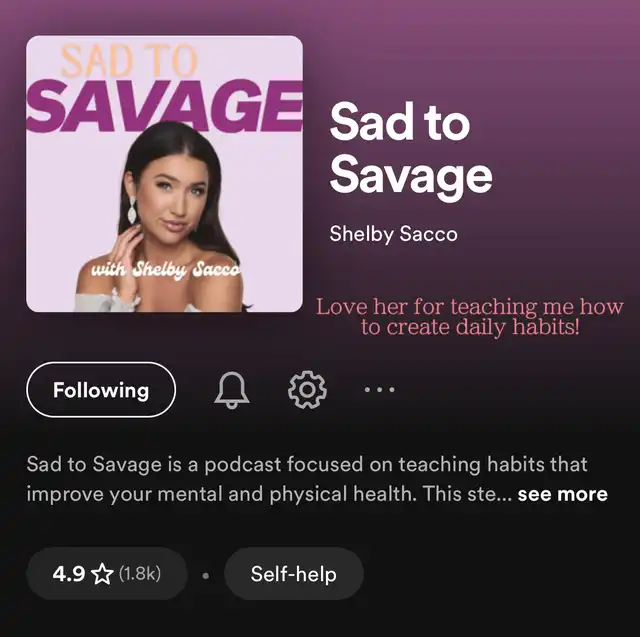Unfollow via the Following button
Image resolution: width=640 pixels, height=637 pixels.
(101, 390)
